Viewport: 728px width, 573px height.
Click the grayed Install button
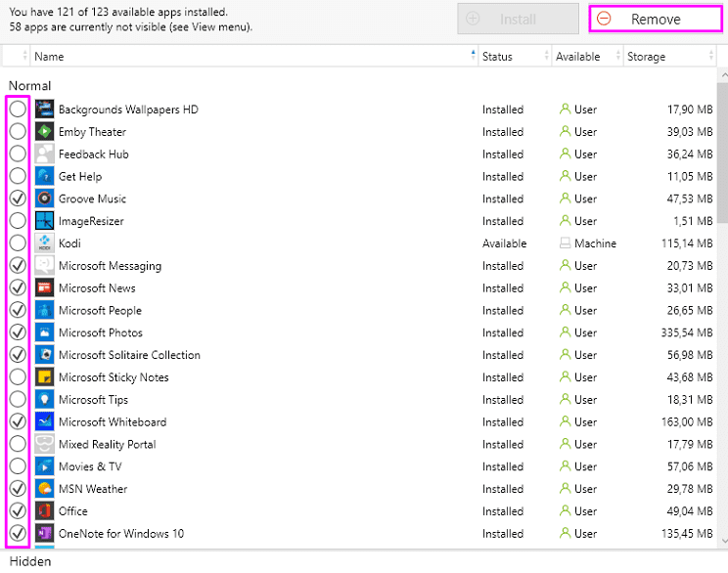(519, 19)
